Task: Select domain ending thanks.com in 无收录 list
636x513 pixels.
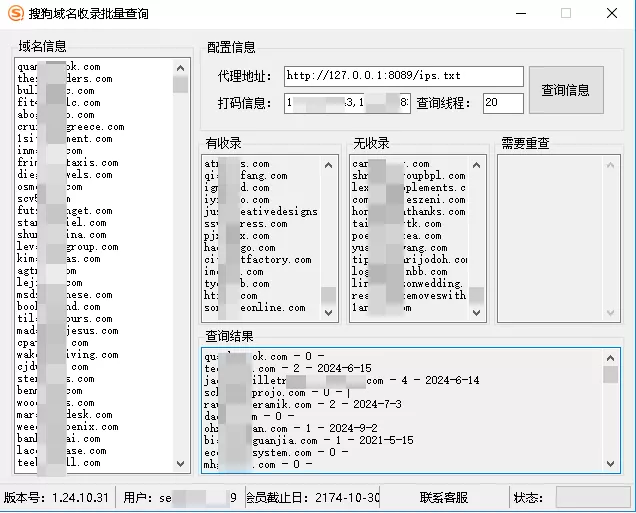Action: [409, 212]
